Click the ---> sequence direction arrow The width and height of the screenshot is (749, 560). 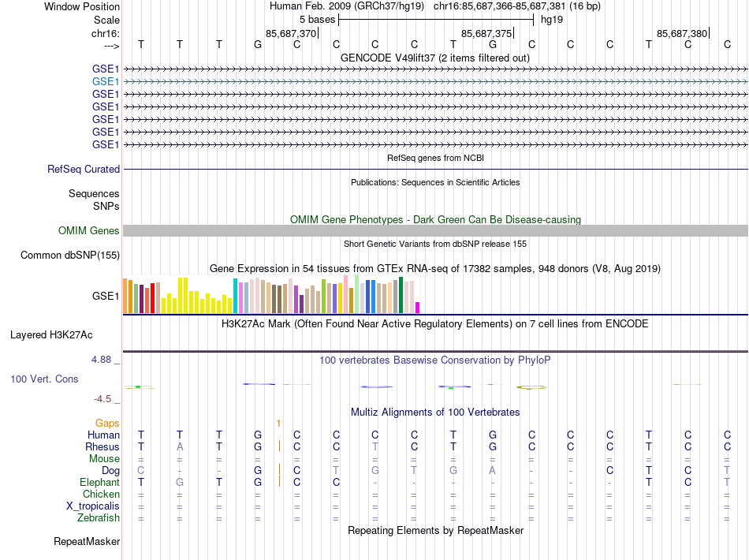click(111, 46)
